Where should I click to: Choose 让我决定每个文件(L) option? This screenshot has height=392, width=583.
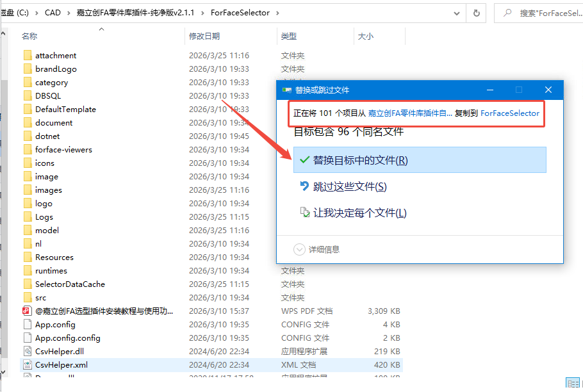point(359,213)
